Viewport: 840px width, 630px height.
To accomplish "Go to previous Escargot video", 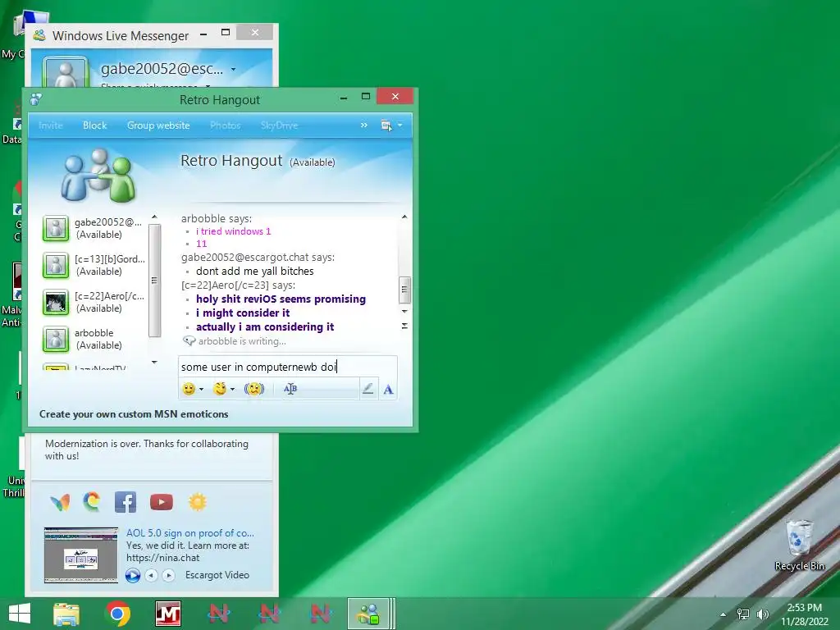I will tap(152, 575).
